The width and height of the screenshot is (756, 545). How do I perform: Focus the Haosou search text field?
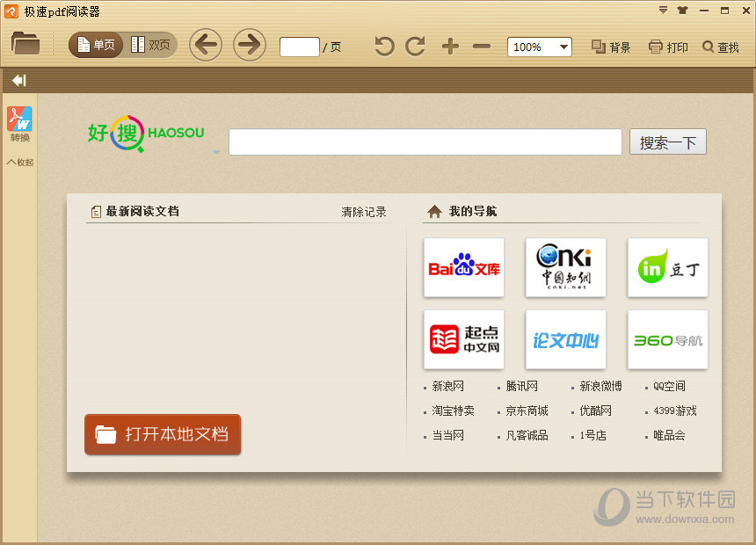(425, 142)
